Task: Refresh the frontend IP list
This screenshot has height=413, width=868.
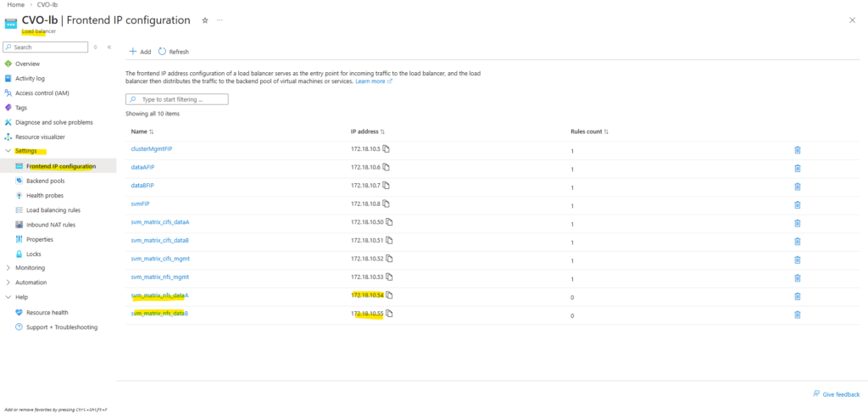Action: (174, 52)
